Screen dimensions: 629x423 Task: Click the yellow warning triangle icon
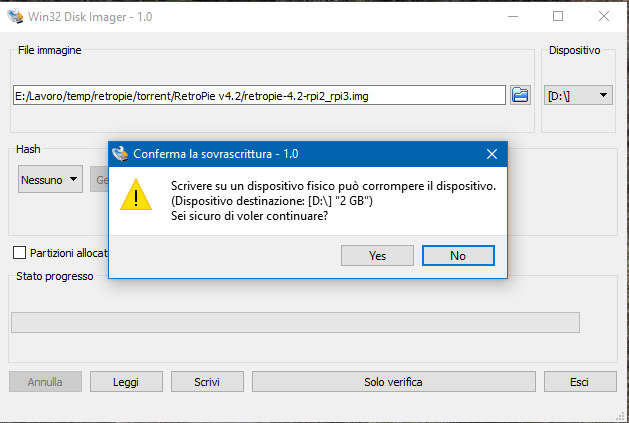136,196
